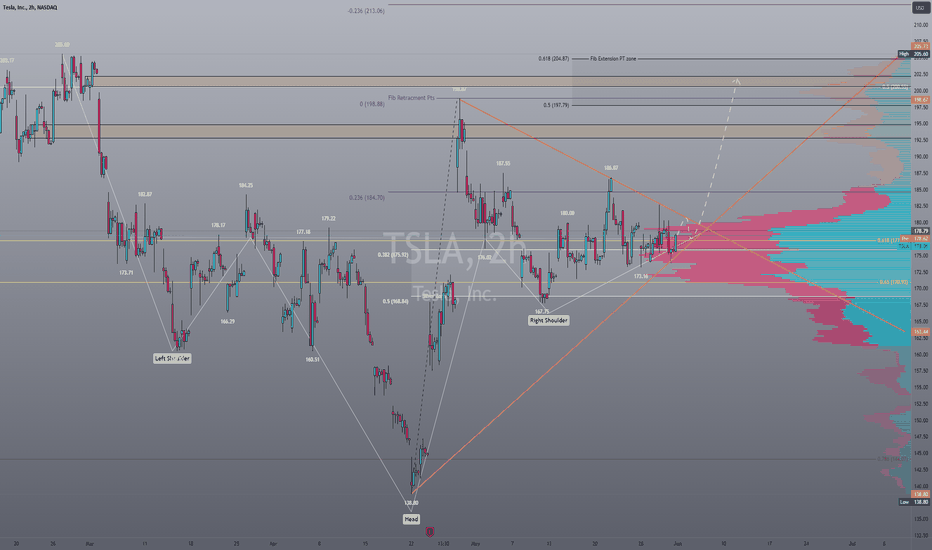Click the 210.00 price axis label
This screenshot has height=550, width=932.
[x=921, y=25]
